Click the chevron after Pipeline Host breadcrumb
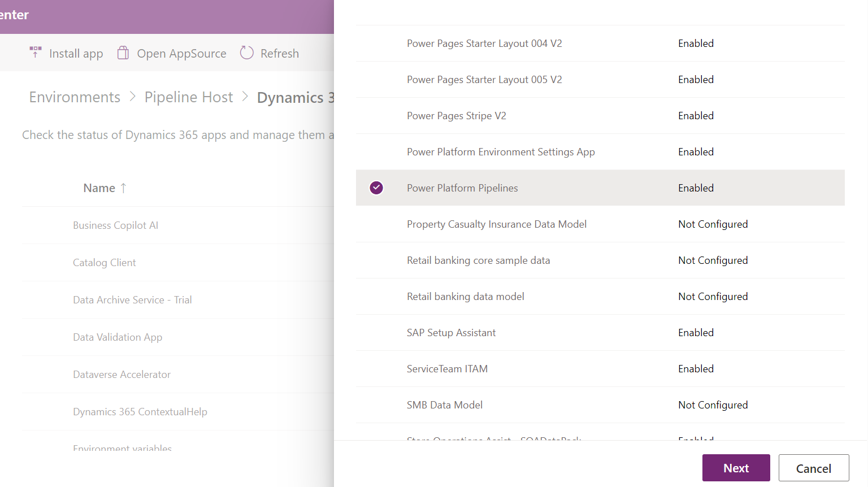The image size is (868, 487). point(245,97)
